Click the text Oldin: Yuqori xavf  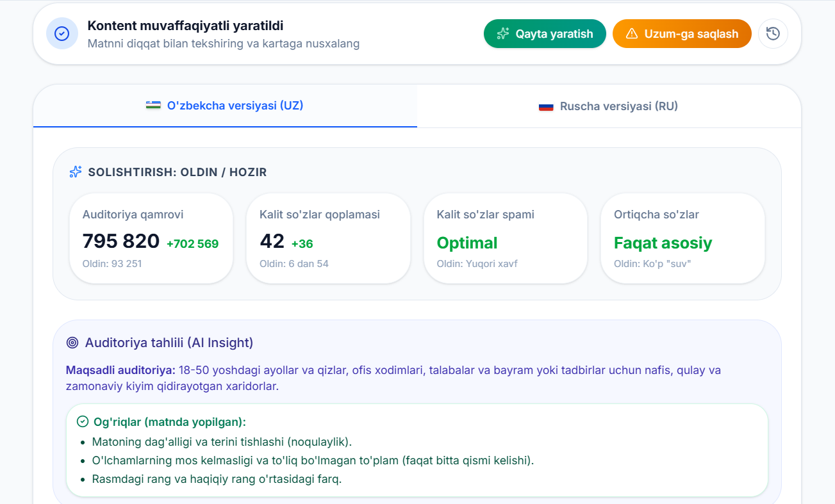point(477,264)
